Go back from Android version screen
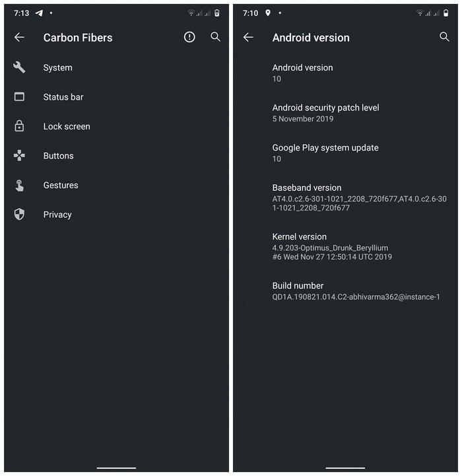Viewport: 462px width, 476px height. (248, 38)
